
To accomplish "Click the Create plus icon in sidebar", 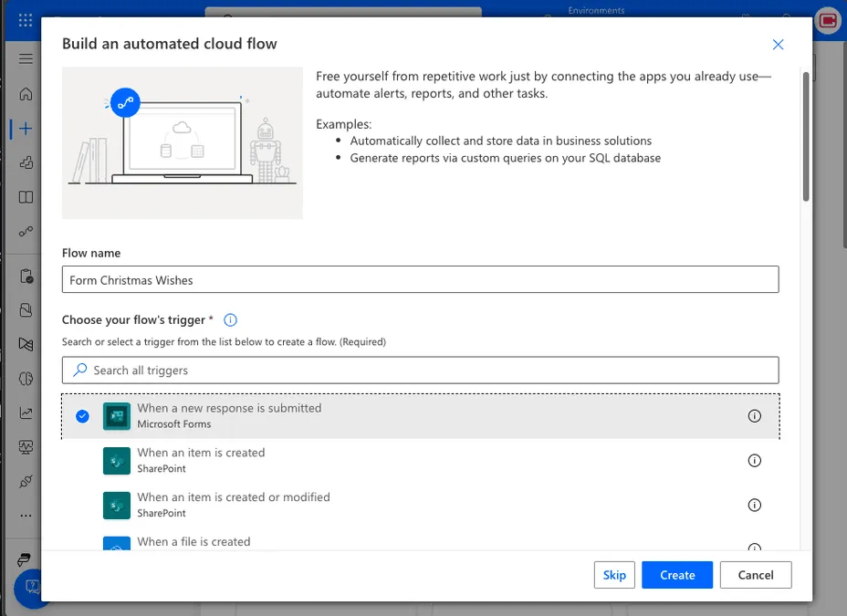I will (26, 129).
